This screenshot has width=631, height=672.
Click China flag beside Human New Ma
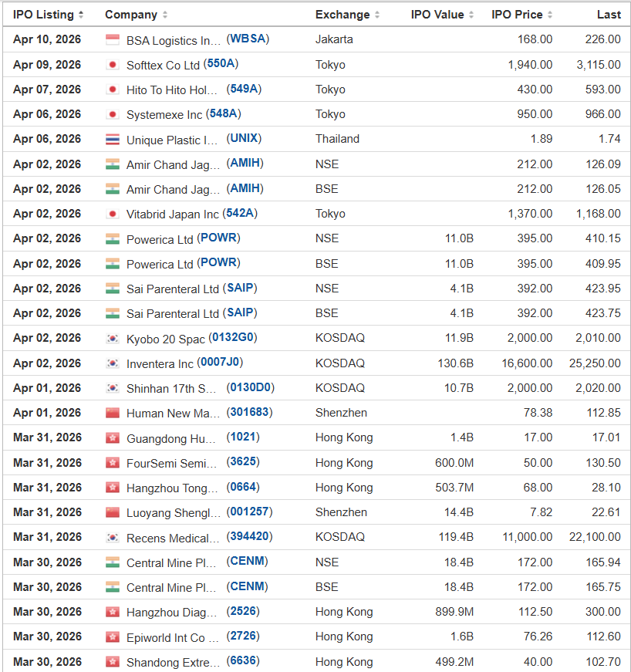tap(112, 413)
